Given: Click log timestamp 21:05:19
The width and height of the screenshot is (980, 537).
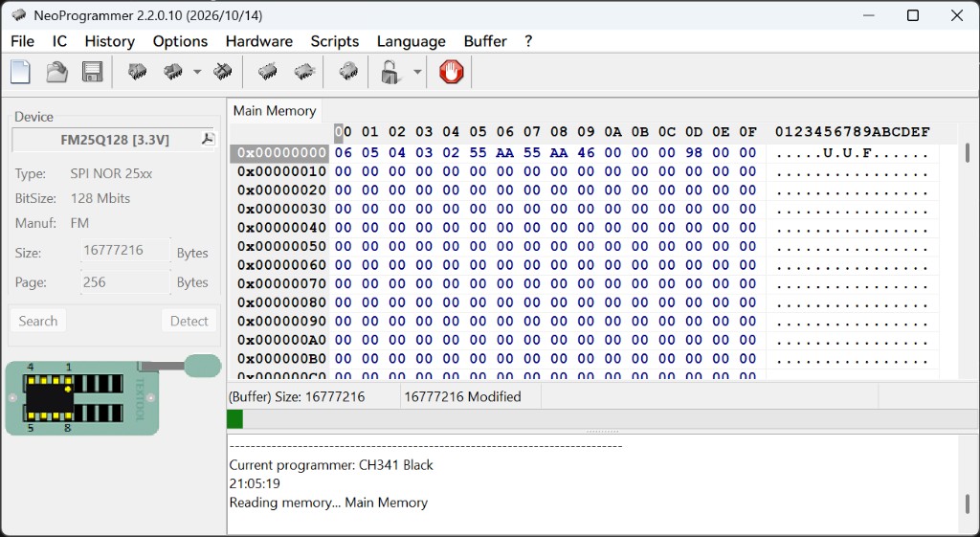Looking at the screenshot, I should tap(255, 483).
